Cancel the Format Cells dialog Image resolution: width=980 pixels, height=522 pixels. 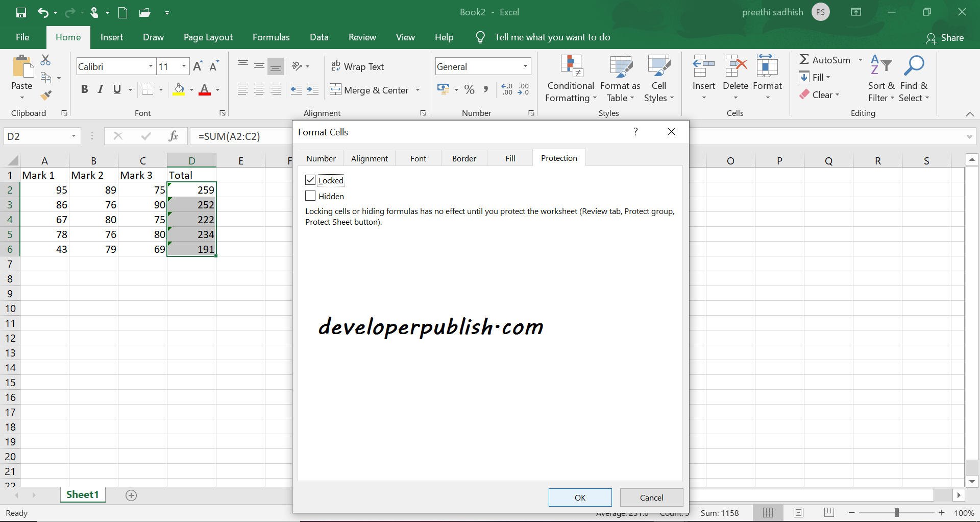pos(651,497)
